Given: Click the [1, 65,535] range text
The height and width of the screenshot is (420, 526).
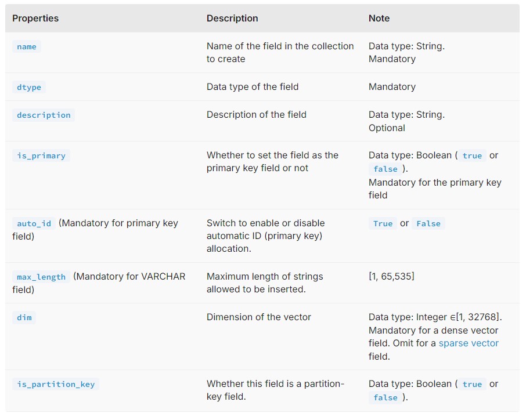Looking at the screenshot, I should 391,277.
